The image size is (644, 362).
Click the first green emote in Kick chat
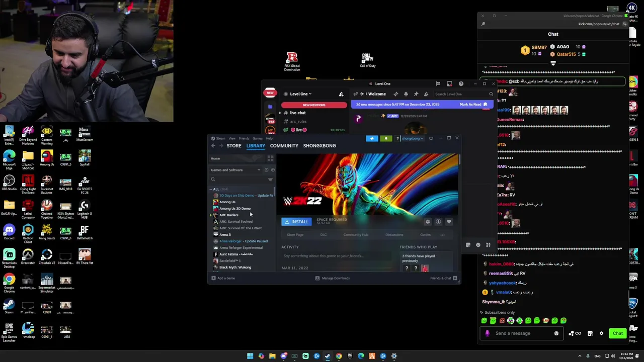[x=484, y=321]
